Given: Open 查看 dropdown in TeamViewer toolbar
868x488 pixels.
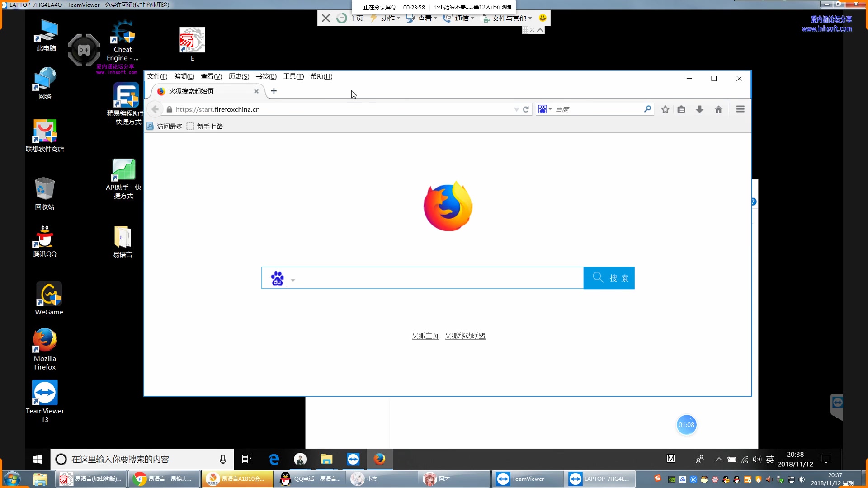Looking at the screenshot, I should click(x=422, y=18).
